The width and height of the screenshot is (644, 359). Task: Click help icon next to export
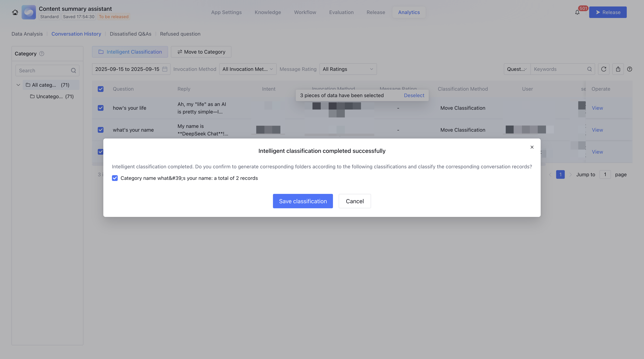629,69
